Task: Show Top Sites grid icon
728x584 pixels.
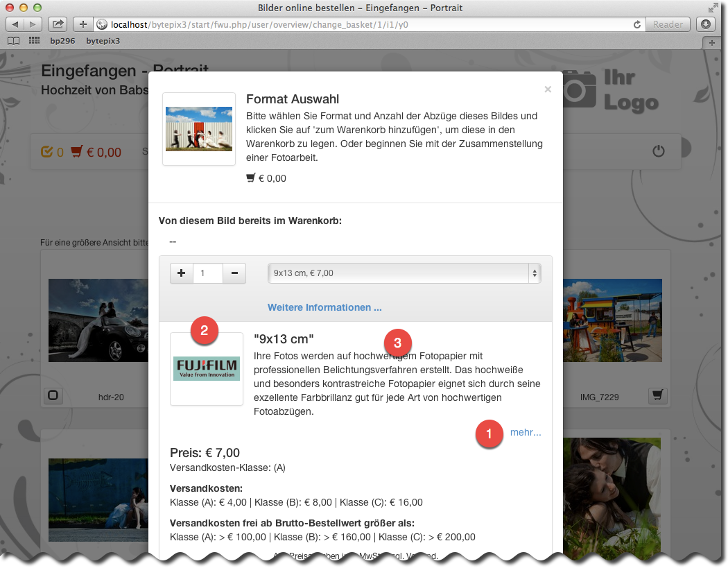Action: click(x=35, y=41)
